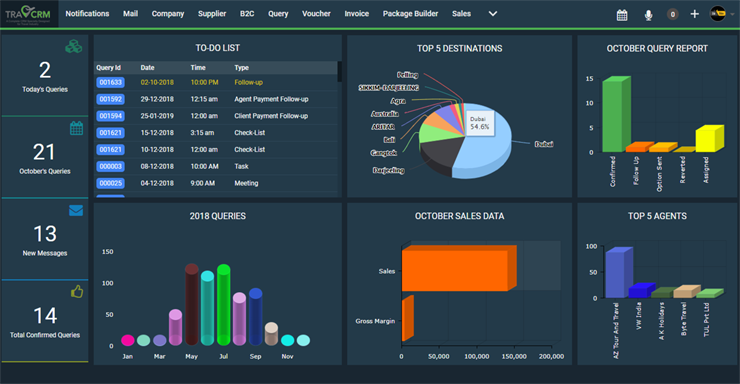
Task: Click the date 02-10-2018
Action: [x=157, y=83]
